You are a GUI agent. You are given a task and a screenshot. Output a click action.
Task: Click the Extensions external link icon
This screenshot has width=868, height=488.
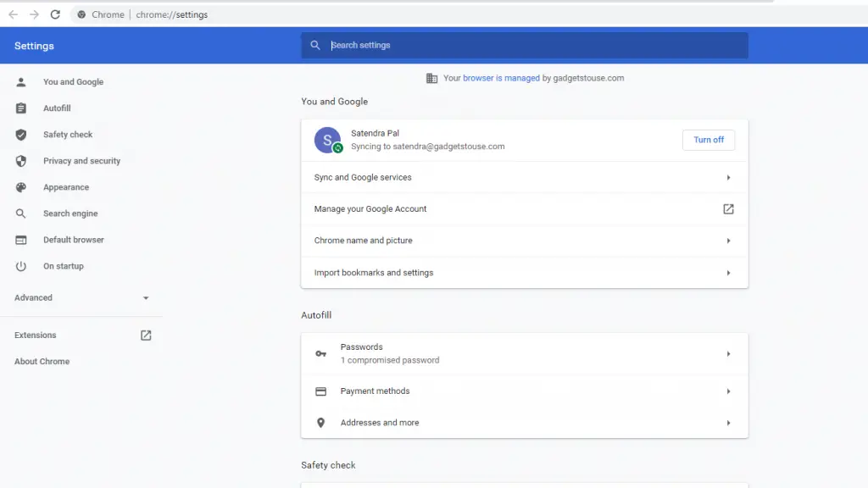[x=146, y=335]
